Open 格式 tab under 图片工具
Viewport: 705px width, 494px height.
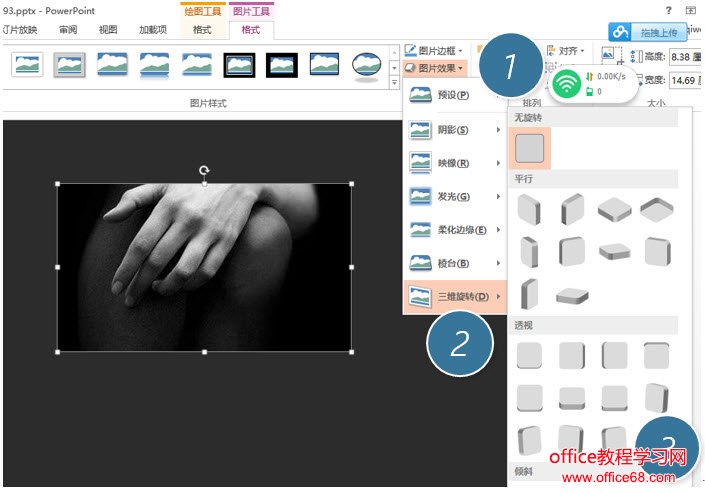(x=250, y=30)
